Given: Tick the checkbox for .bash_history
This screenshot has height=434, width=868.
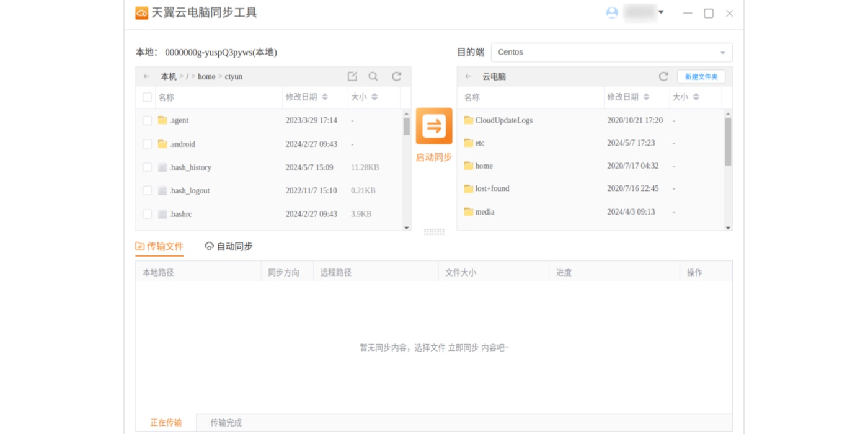Looking at the screenshot, I should click(x=147, y=167).
